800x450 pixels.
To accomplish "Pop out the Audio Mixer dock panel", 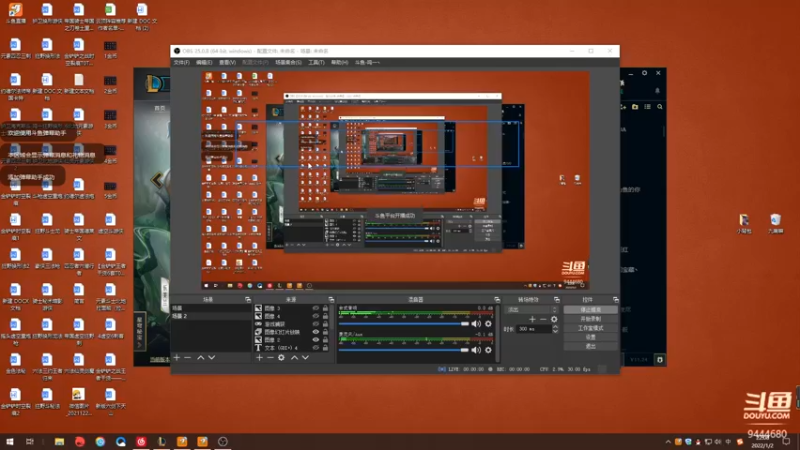I will tap(497, 299).
